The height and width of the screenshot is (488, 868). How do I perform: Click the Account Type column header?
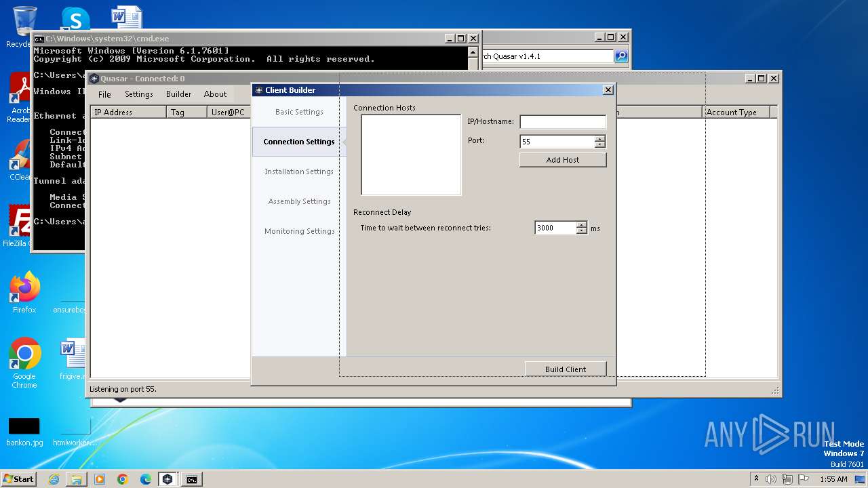736,113
